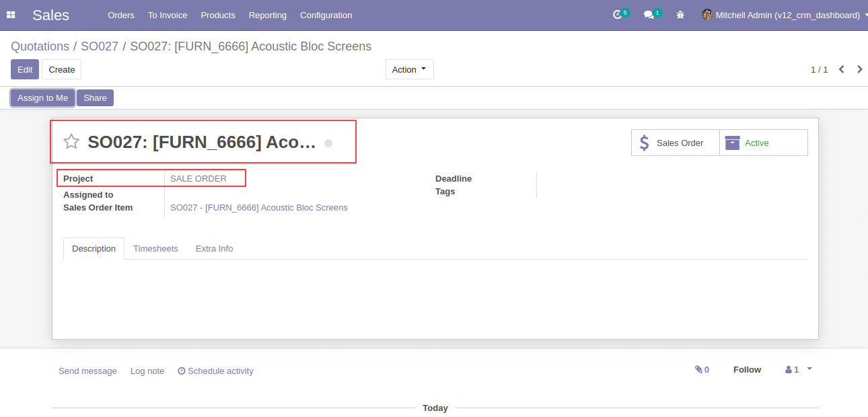Click the Deadline field label
Screen dimensions: 868x417
pyautogui.click(x=454, y=178)
